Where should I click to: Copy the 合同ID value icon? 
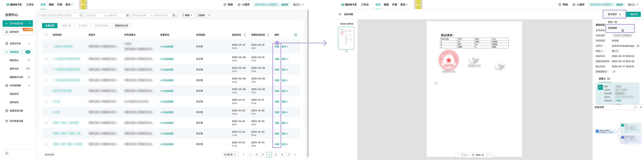click(638, 46)
